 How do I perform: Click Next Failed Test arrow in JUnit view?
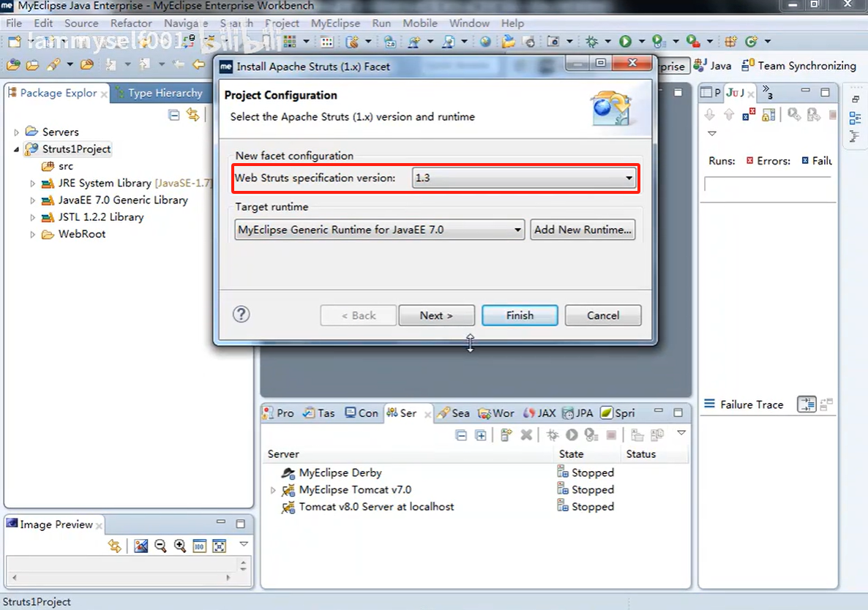click(x=710, y=115)
